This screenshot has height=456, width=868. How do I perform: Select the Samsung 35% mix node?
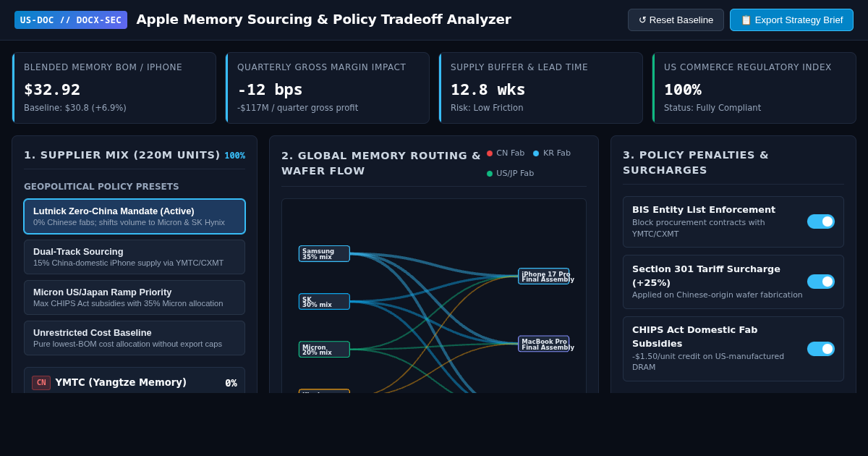pos(324,253)
